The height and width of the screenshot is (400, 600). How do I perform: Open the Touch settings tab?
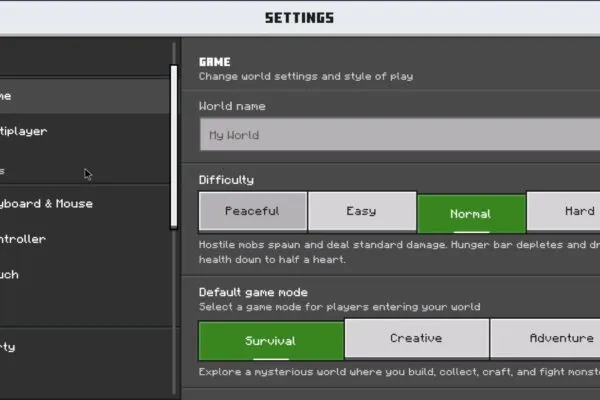point(85,274)
